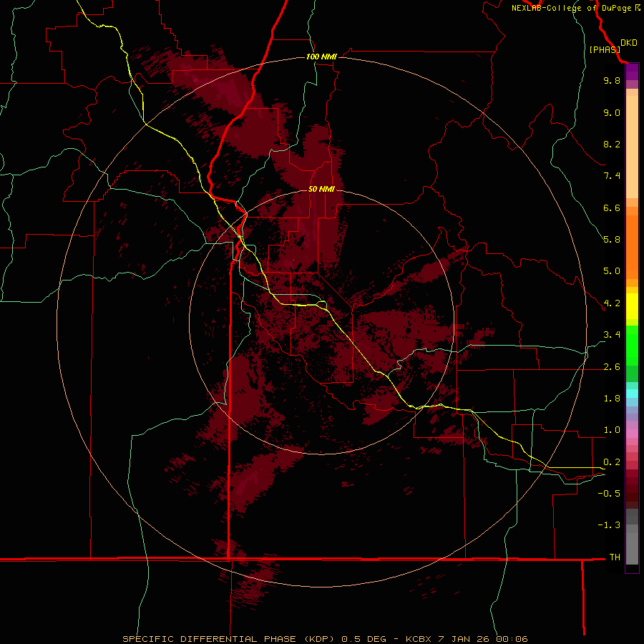Click the 9.0 scale value
The width and height of the screenshot is (644, 644).
click(612, 112)
